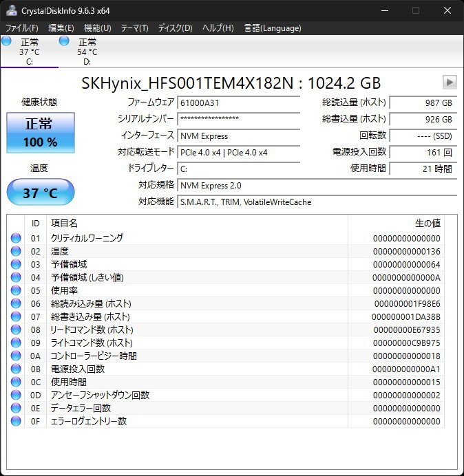Click the ID column header
This screenshot has width=464, height=476.
coord(36,223)
